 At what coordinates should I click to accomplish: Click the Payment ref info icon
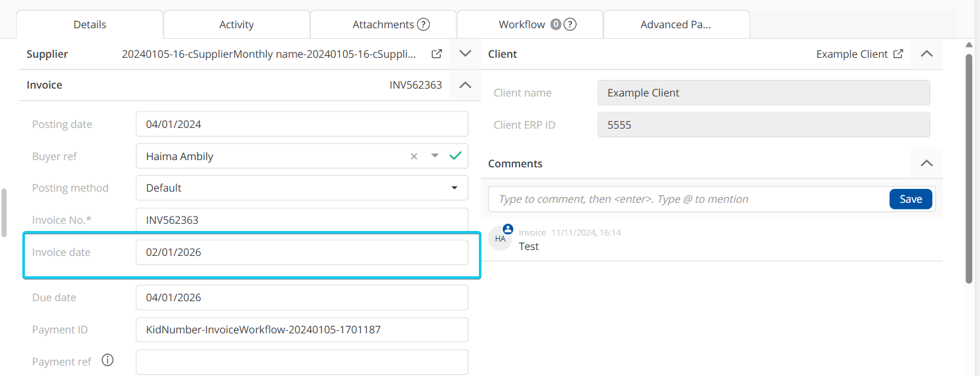(x=108, y=360)
